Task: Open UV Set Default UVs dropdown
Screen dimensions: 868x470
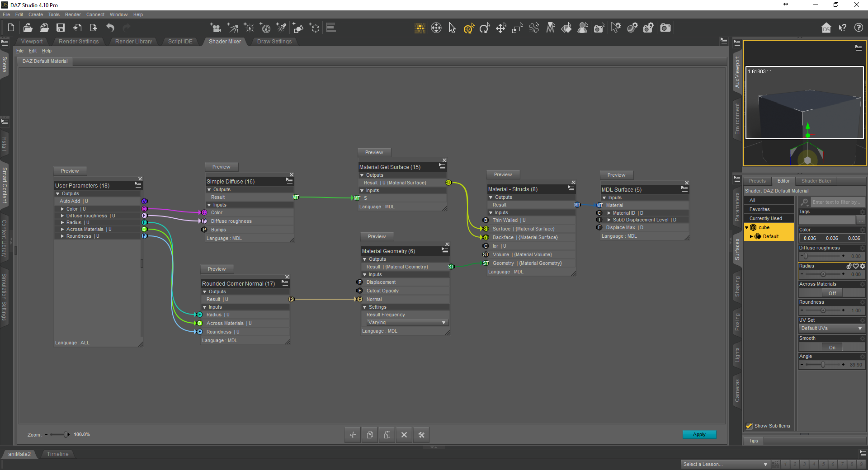Action: [x=832, y=329]
